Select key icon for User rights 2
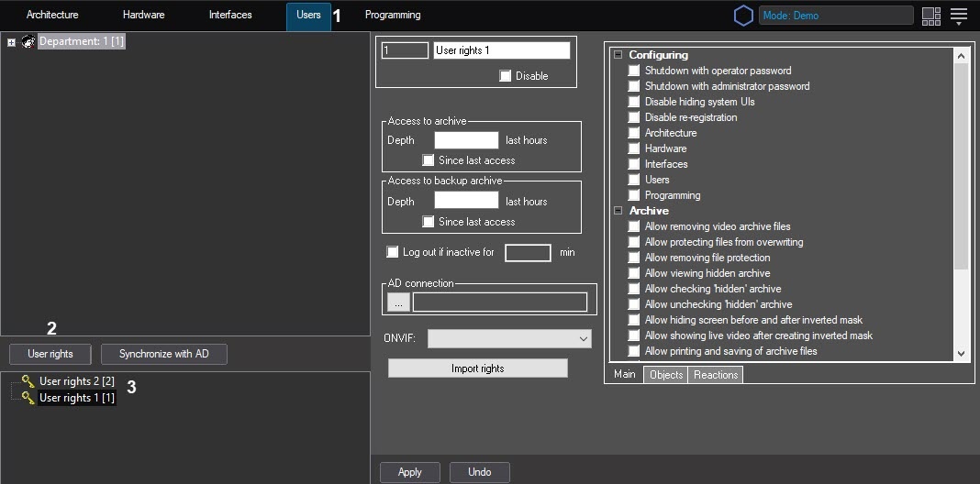Screen dimensions: 980x484 pos(28,381)
